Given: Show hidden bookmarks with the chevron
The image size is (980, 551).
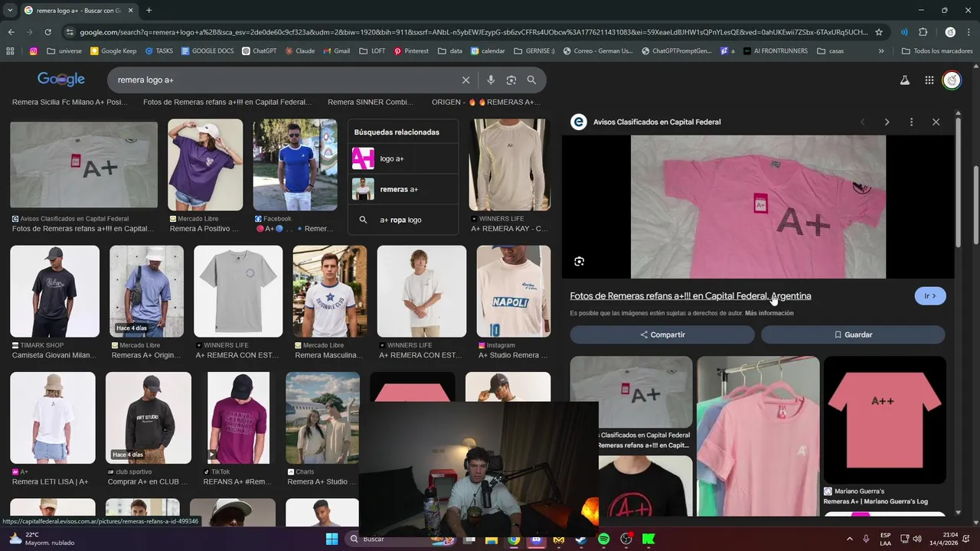Looking at the screenshot, I should point(881,51).
